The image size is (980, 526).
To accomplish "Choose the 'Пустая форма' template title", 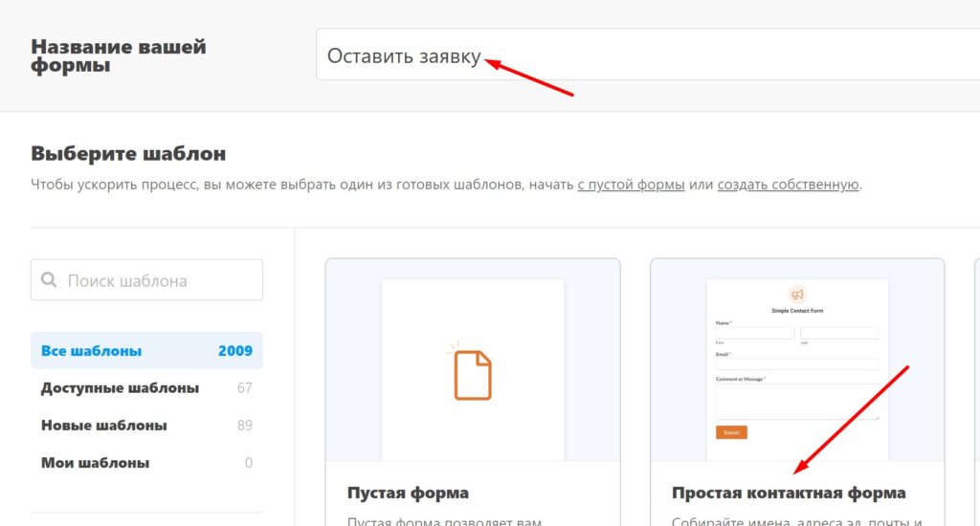I will [408, 493].
